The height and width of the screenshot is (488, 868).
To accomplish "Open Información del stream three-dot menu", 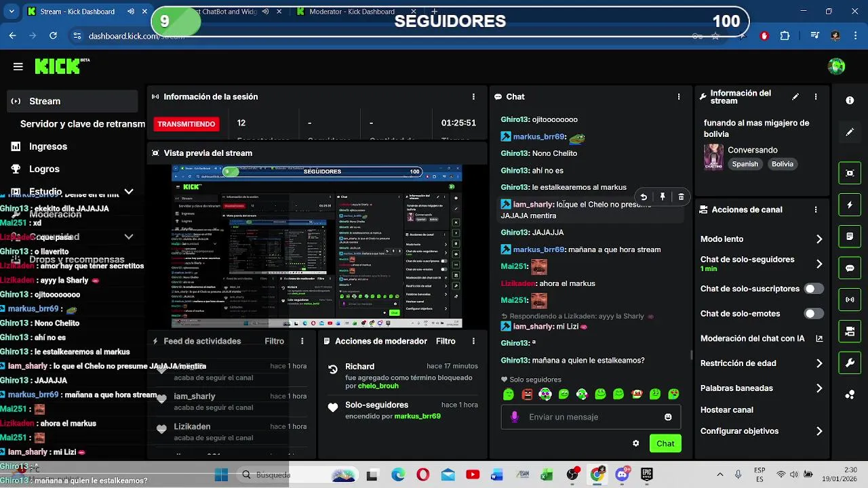I will (816, 97).
